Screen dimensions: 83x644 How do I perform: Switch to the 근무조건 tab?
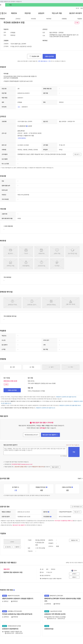coord(18,19)
